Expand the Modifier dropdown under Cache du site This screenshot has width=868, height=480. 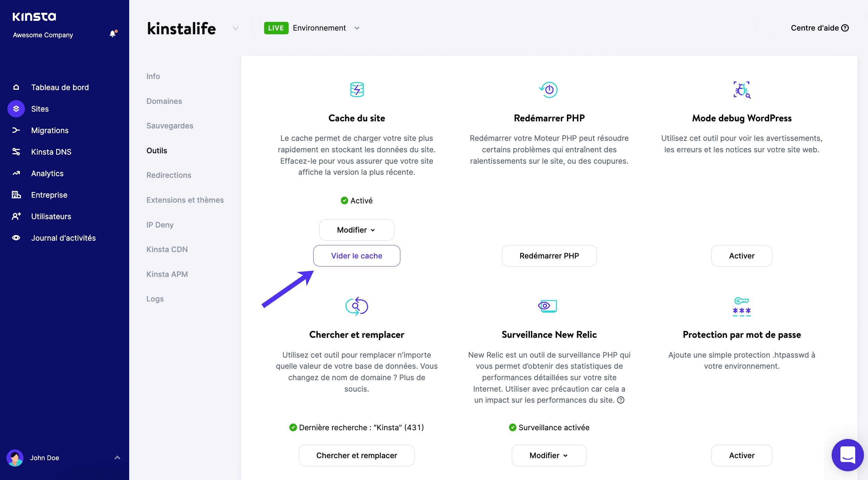[356, 230]
